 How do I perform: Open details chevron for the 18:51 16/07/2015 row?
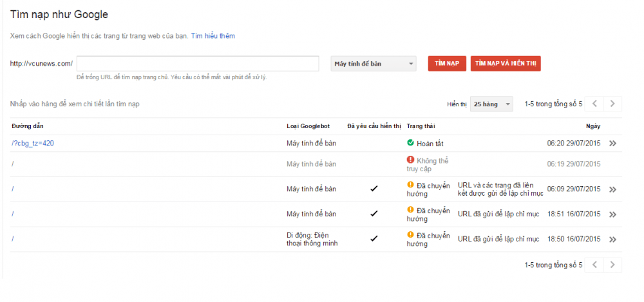click(x=613, y=214)
